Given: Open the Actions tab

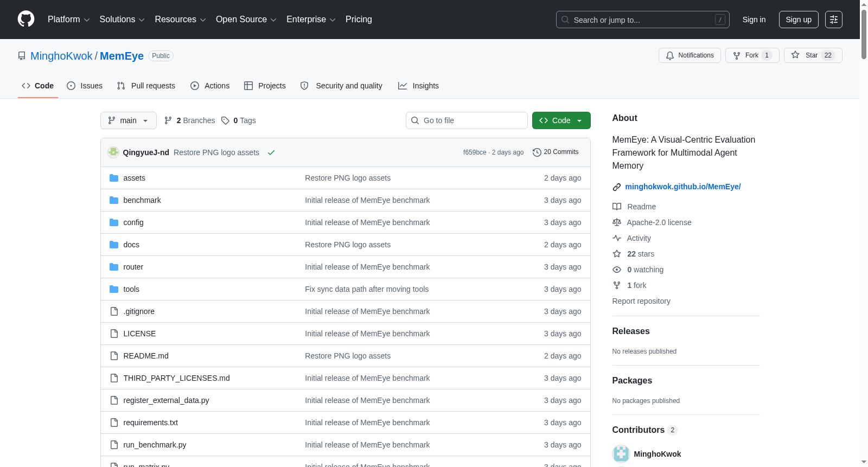Looking at the screenshot, I should pyautogui.click(x=210, y=86).
